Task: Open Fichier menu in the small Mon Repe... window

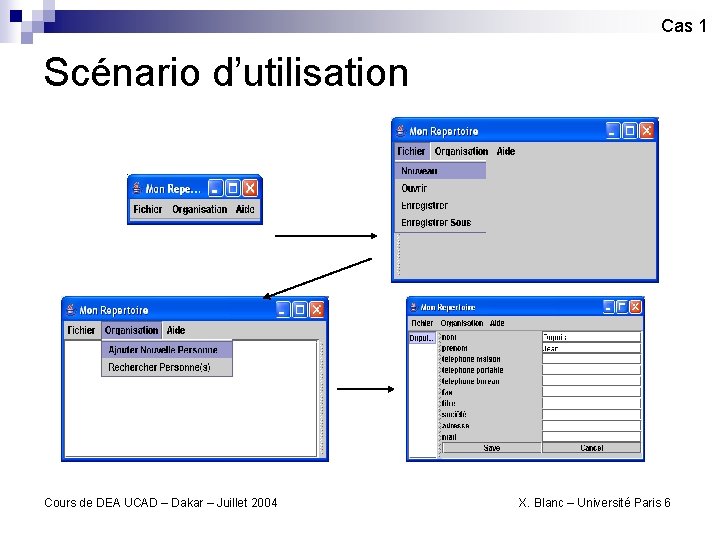Action: [x=147, y=209]
